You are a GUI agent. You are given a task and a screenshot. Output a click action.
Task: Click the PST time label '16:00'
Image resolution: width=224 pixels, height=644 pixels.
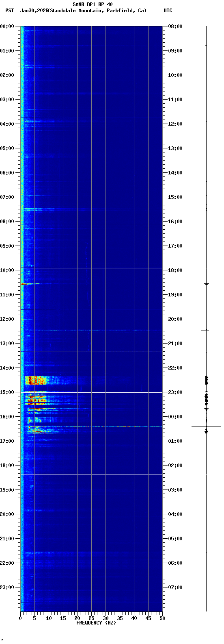coord(7,417)
